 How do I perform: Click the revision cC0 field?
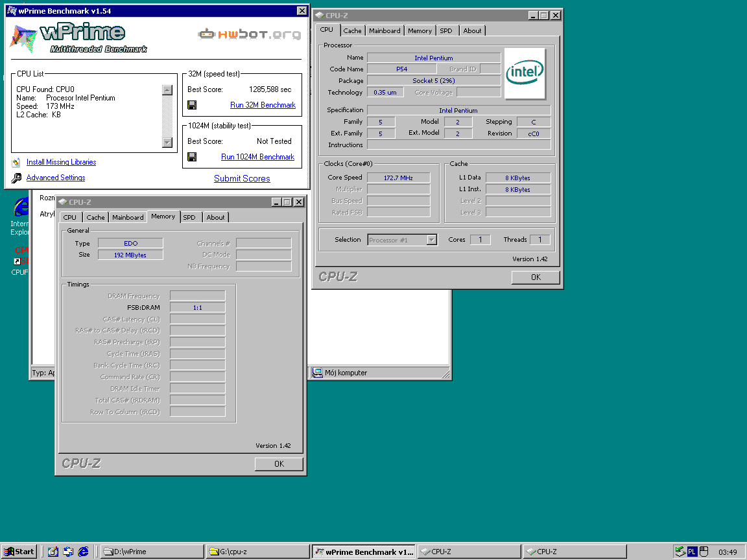click(x=534, y=134)
